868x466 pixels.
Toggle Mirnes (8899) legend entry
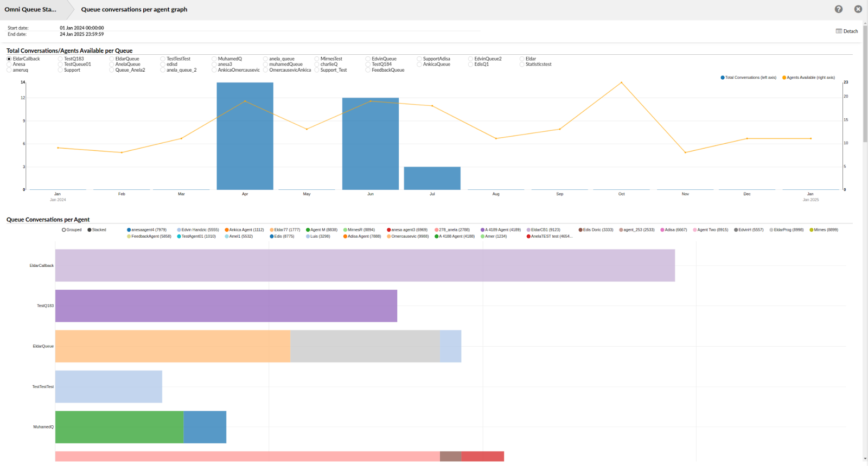click(x=824, y=230)
